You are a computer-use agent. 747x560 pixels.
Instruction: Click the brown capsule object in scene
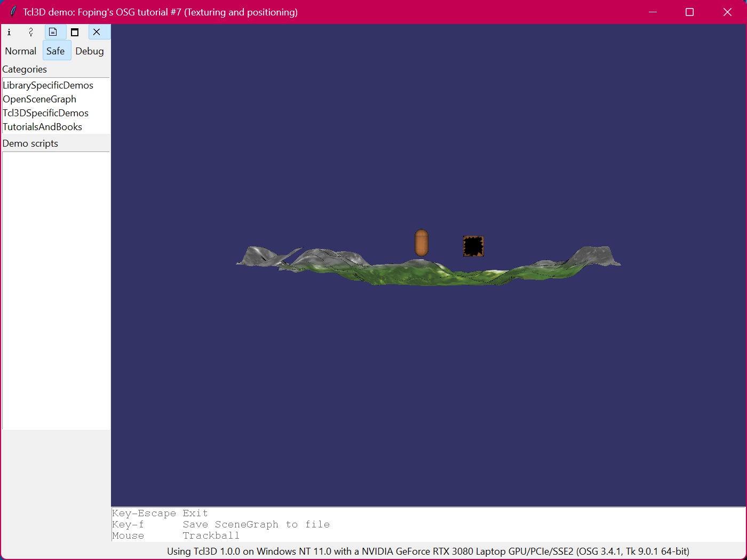[422, 243]
